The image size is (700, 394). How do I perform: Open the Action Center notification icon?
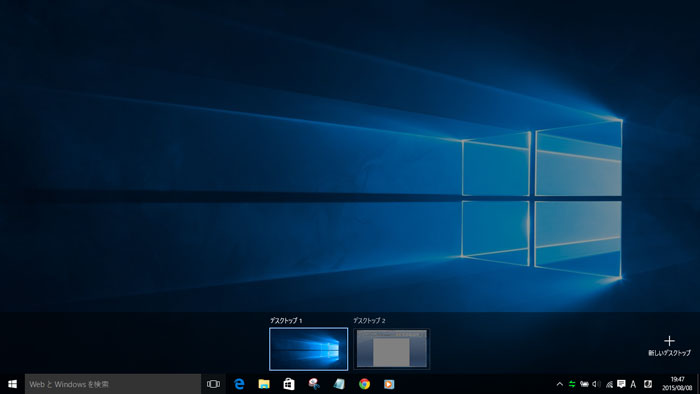point(621,384)
